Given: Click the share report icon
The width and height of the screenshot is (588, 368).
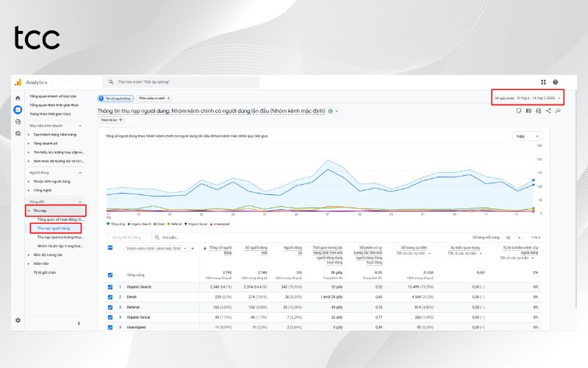Looking at the screenshot, I should [x=548, y=111].
